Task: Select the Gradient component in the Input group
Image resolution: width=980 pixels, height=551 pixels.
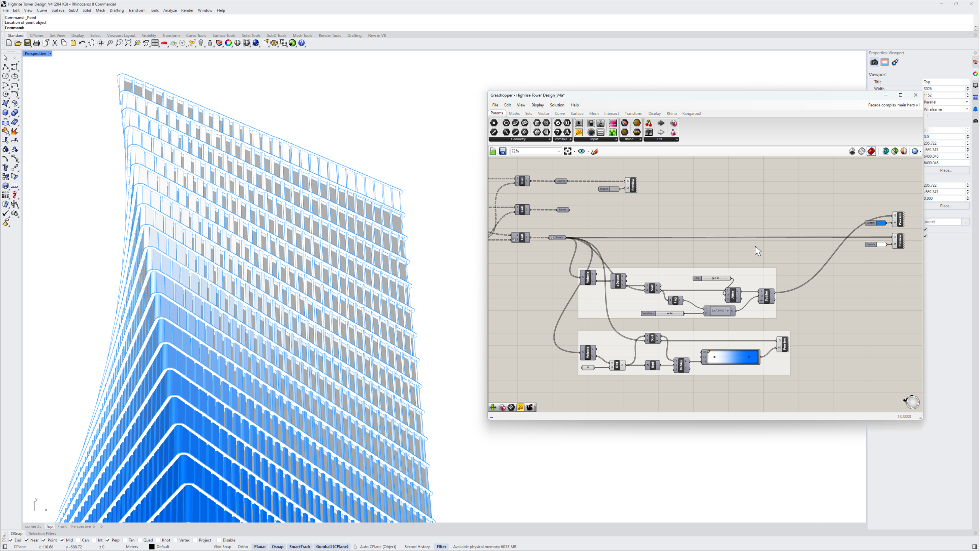Action: pyautogui.click(x=613, y=124)
